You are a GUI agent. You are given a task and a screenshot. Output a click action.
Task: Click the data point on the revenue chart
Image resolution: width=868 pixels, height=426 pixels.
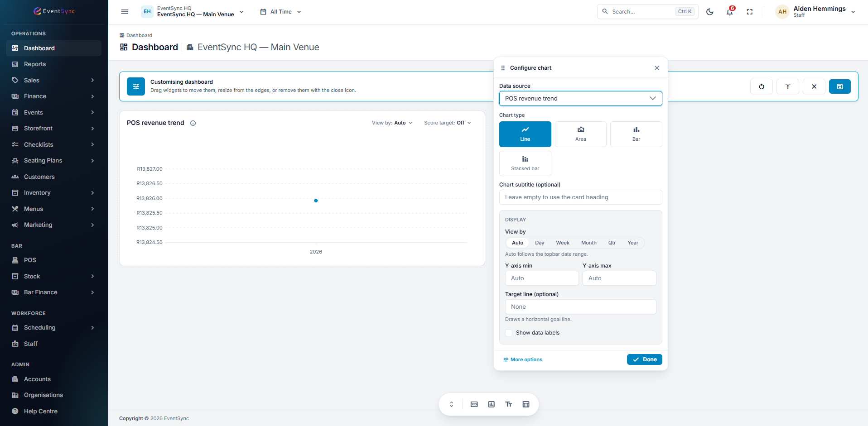[316, 201]
